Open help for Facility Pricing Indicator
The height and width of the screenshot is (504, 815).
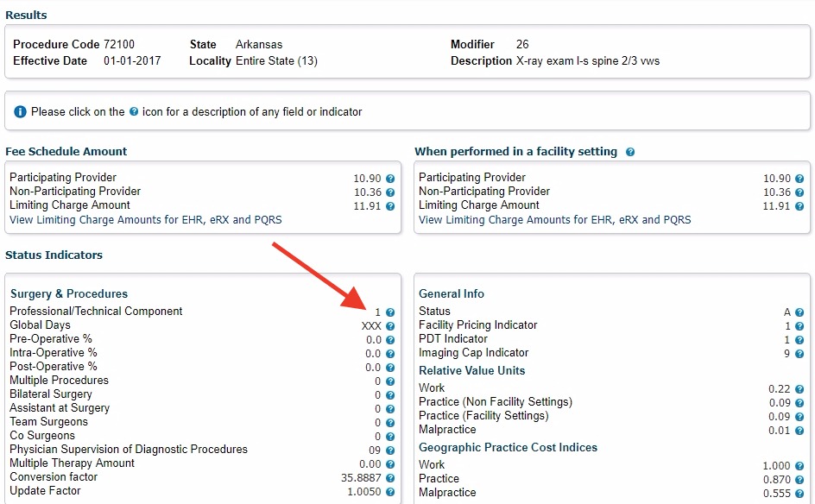point(799,326)
